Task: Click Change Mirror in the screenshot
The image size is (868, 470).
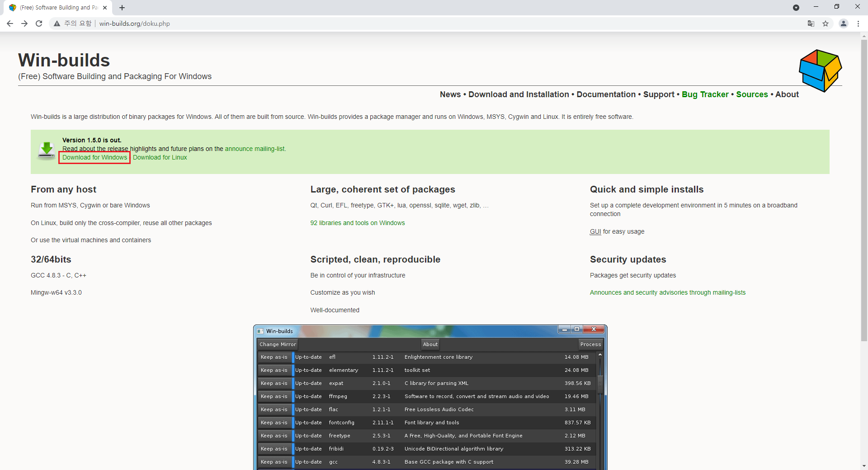Action: coord(278,344)
